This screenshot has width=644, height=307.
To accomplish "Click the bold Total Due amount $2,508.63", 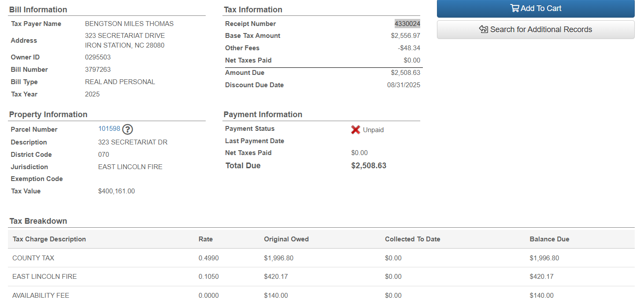I will tap(368, 166).
